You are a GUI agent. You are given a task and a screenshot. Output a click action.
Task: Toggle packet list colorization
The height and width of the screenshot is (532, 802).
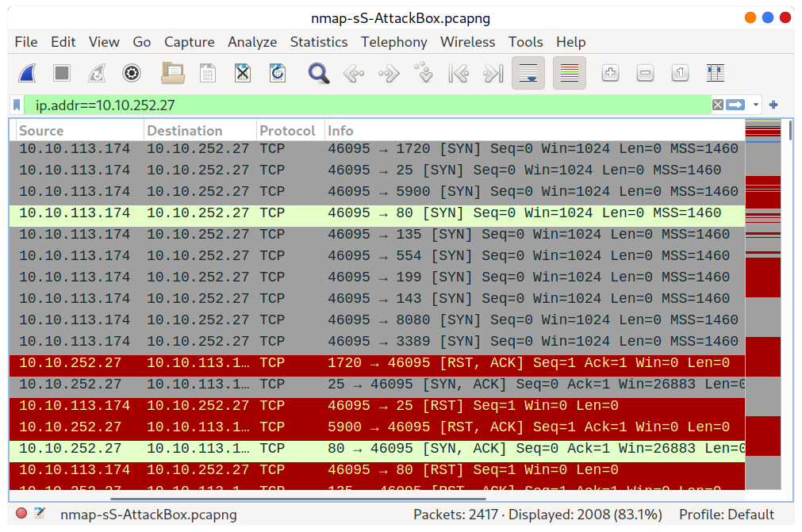point(570,73)
